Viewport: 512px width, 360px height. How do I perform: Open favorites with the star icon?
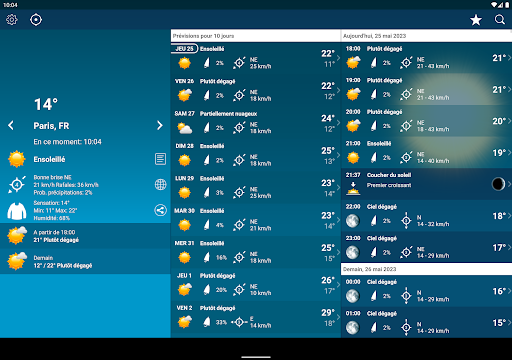[476, 20]
